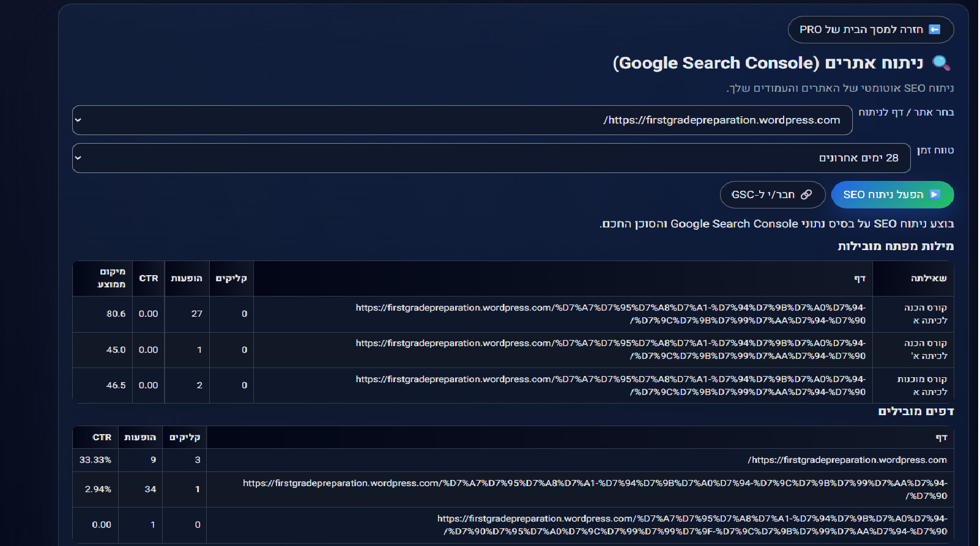Click the chain link icon on the GSC button
Screen dimensions: 980x546
pyautogui.click(x=806, y=194)
